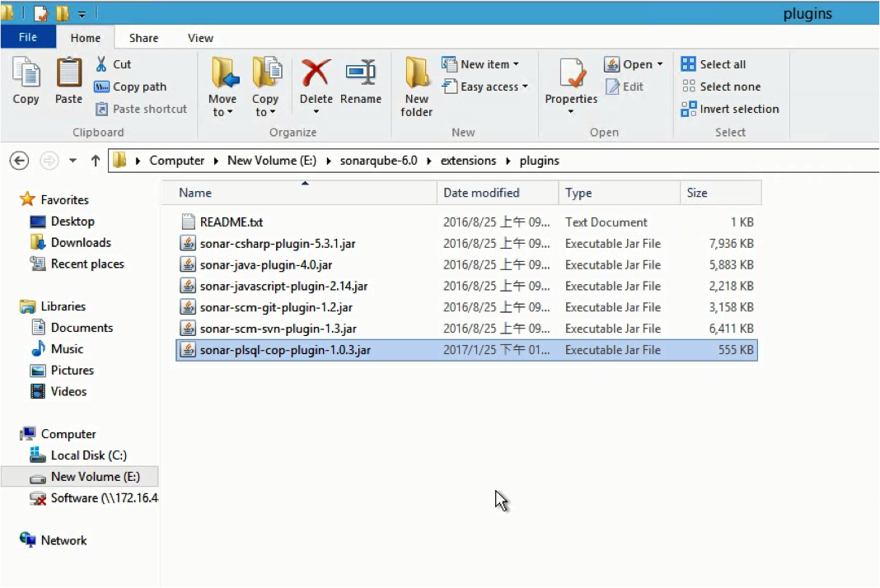Expand the Properties dropdown arrow
The image size is (880, 588).
tap(571, 112)
